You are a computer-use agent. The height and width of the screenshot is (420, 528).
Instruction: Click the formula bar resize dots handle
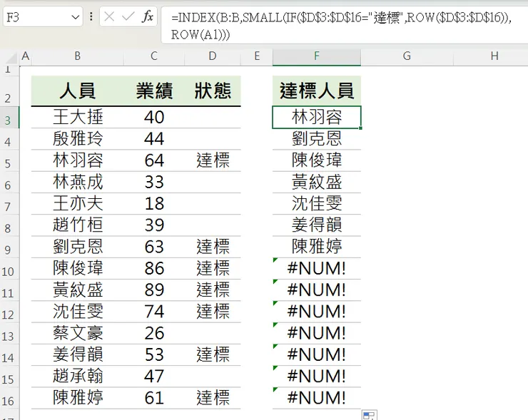(x=91, y=16)
